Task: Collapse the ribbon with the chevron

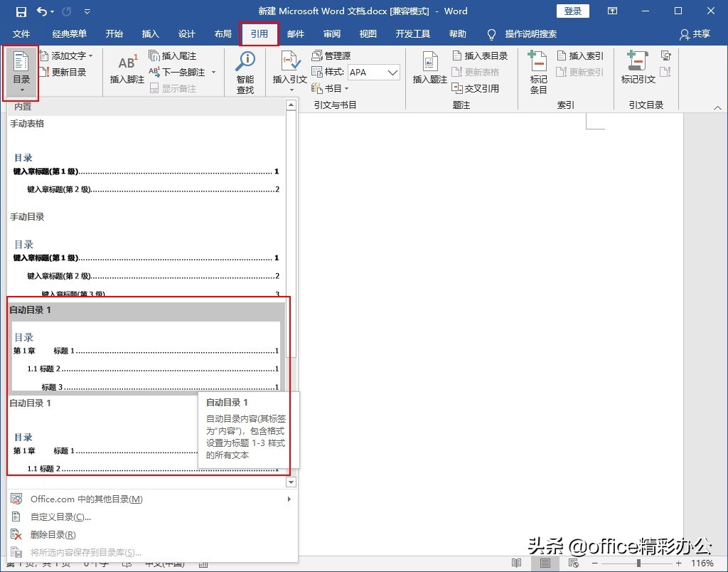Action: pos(717,107)
